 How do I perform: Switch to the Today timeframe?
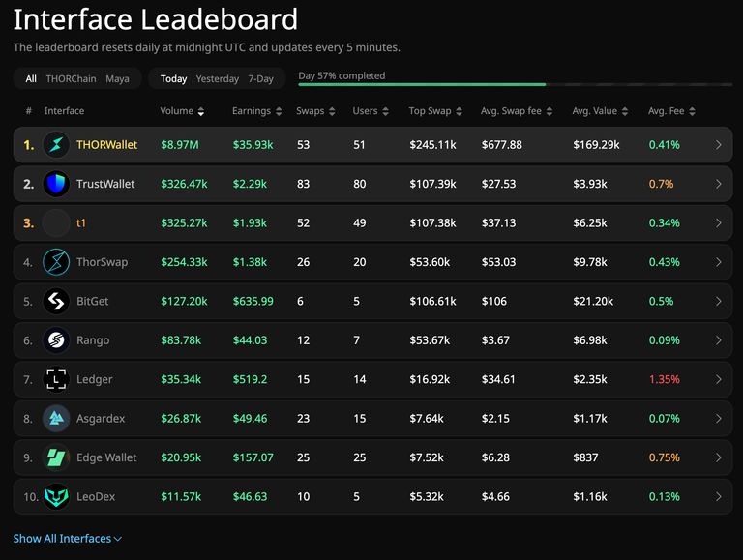pyautogui.click(x=173, y=78)
